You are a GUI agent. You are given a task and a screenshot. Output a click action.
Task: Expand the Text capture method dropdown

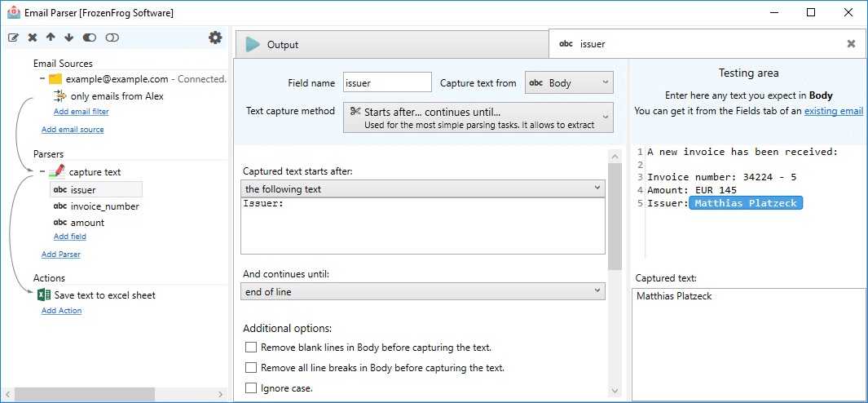pyautogui.click(x=478, y=117)
